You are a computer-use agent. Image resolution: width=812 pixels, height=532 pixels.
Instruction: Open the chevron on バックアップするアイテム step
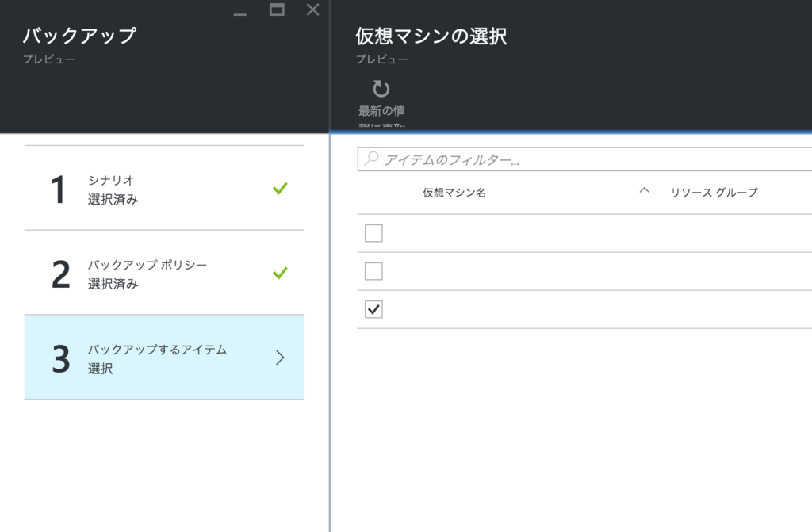pos(280,358)
